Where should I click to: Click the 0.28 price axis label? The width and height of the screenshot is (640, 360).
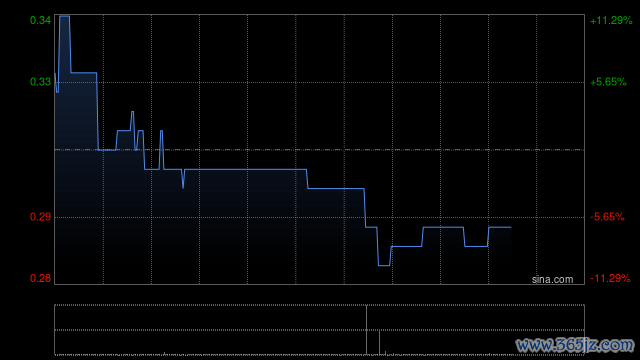[x=40, y=278]
